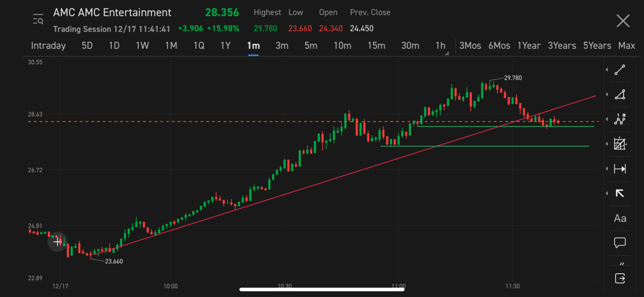Screen dimensions: 644x297
Task: Show the 3Mos range
Action: coord(470,45)
